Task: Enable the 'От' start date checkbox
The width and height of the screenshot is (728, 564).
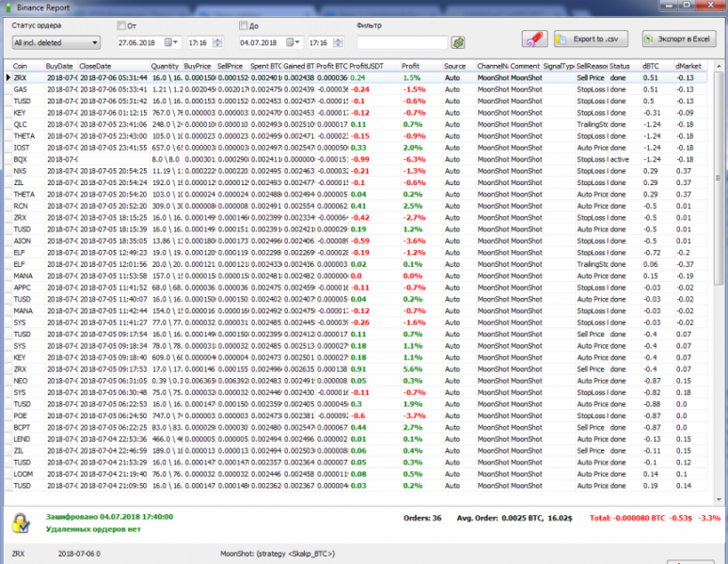Action: [x=121, y=25]
